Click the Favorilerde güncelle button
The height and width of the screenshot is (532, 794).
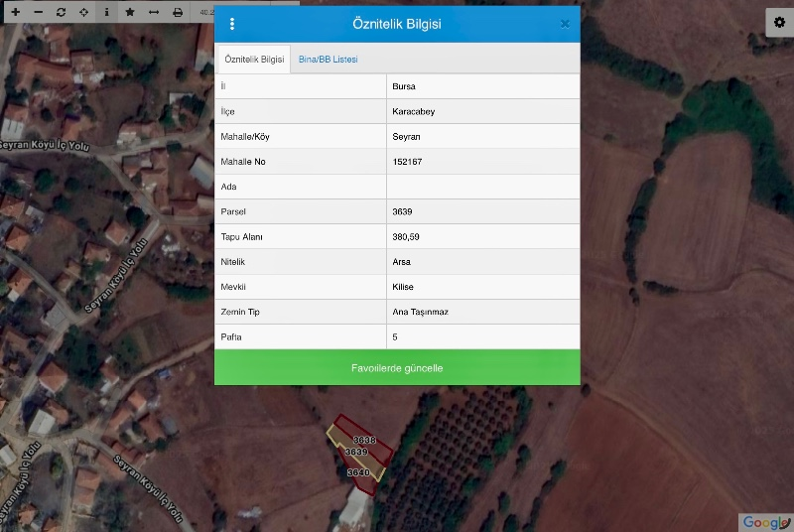[x=397, y=368]
